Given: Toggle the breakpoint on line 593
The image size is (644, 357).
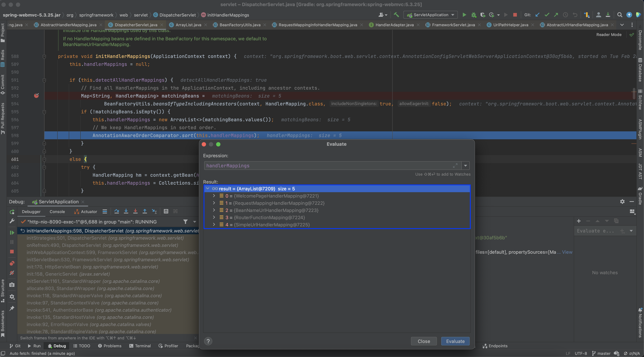Looking at the screenshot, I should click(37, 96).
